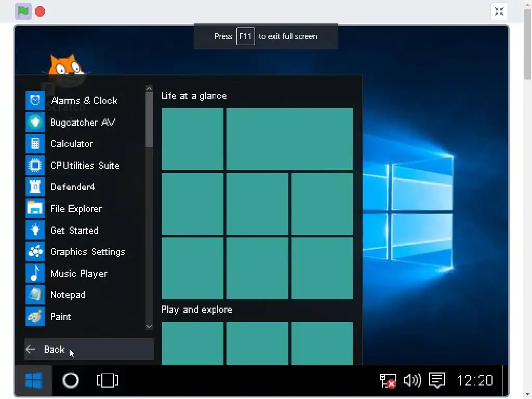Open File Explorer folder icon
This screenshot has width=532, height=399.
tap(35, 208)
